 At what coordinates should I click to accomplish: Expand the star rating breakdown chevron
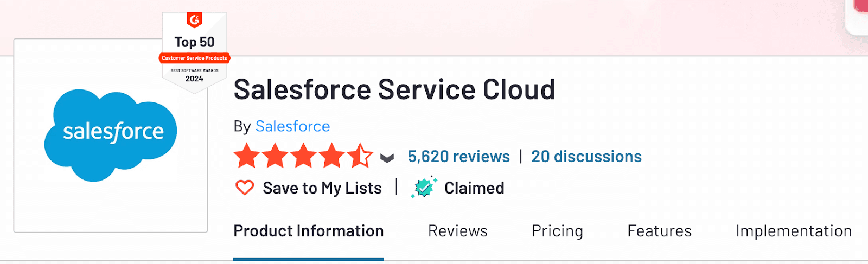(x=387, y=158)
